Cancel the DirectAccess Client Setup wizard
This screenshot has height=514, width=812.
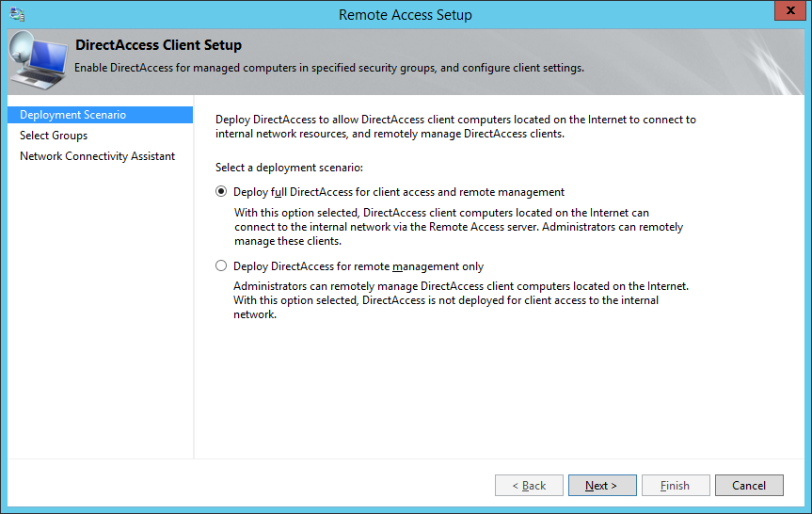(x=749, y=486)
